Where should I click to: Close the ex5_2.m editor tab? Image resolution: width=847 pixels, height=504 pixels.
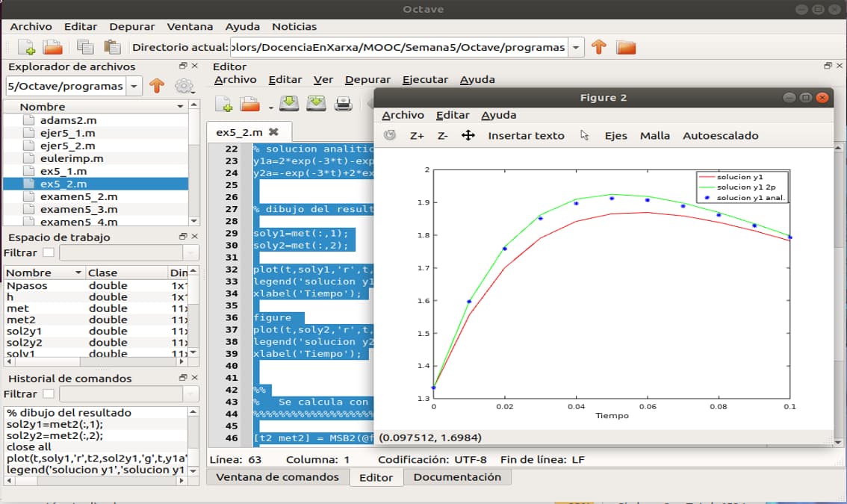[273, 132]
